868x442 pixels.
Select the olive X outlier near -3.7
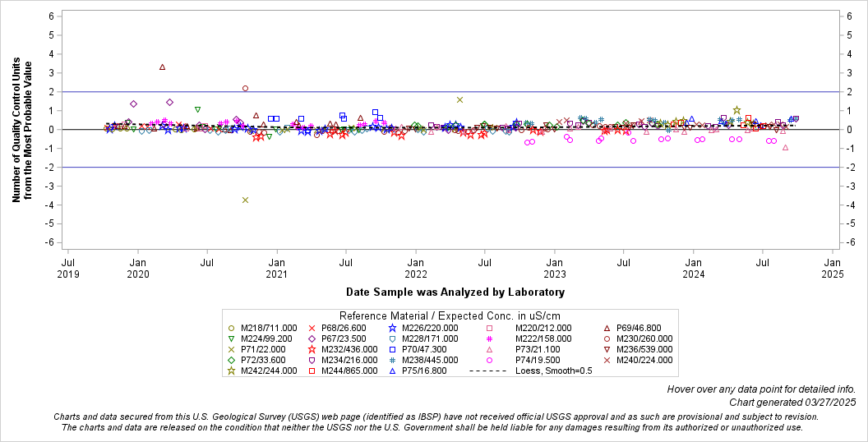pyautogui.click(x=245, y=200)
